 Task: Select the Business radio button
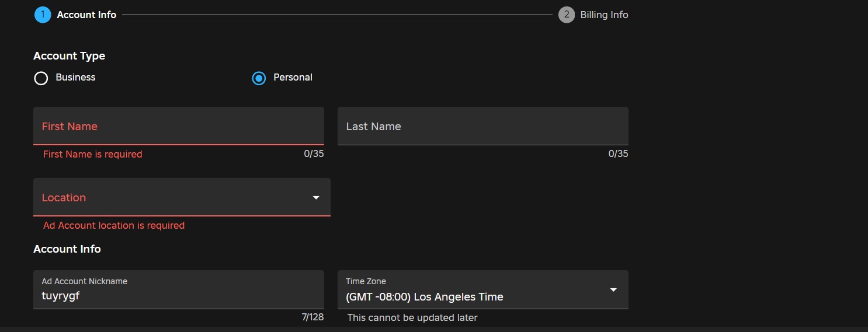[41, 78]
